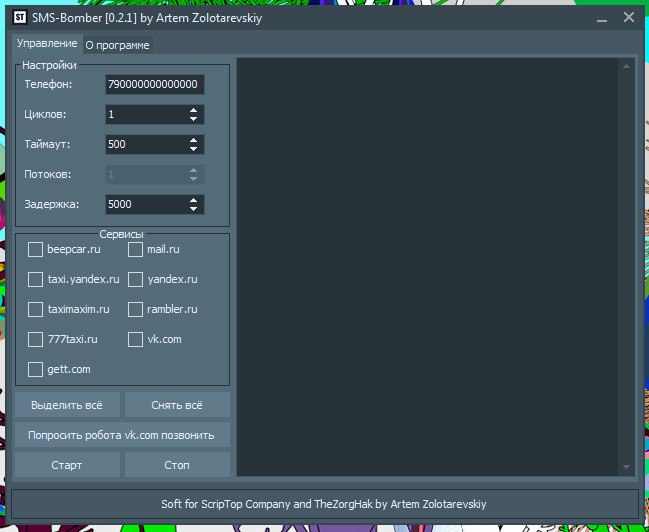649x532 pixels.
Task: Decrease the Циклов value with down arrow
Action: tap(193, 119)
